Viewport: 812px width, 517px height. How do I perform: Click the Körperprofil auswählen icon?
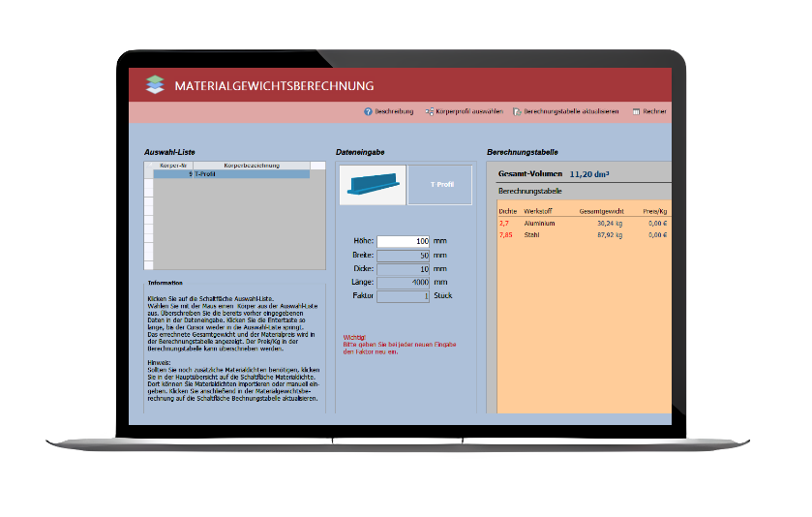(429, 111)
